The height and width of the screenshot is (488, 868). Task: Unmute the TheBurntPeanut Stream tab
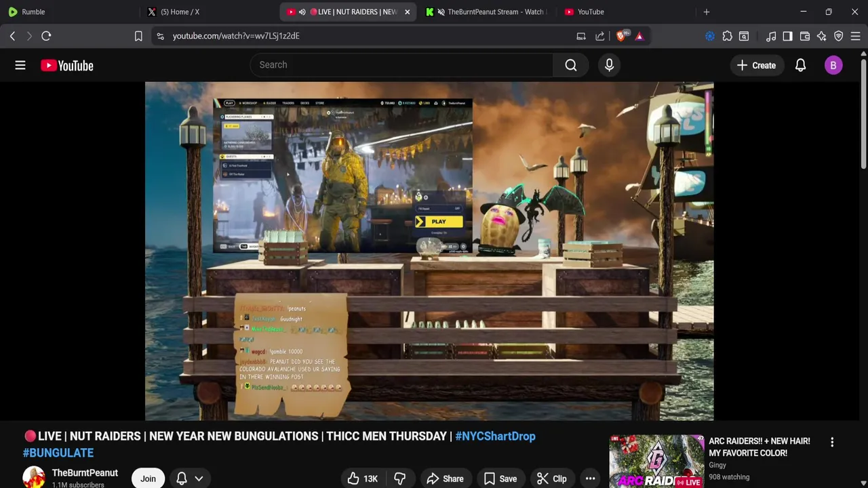click(x=441, y=12)
